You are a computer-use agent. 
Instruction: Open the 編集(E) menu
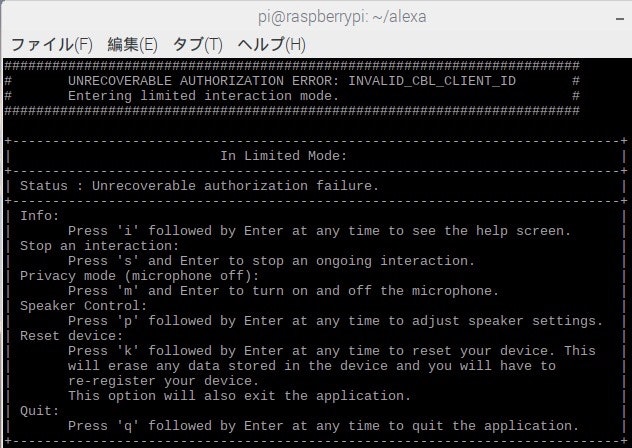point(133,44)
